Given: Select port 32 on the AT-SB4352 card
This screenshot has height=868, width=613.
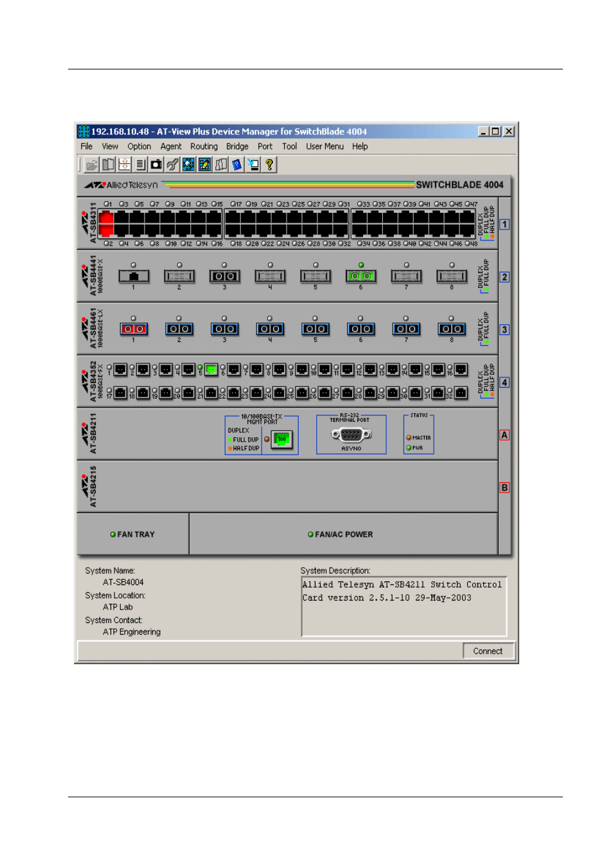Looking at the screenshot, I should [x=461, y=392].
